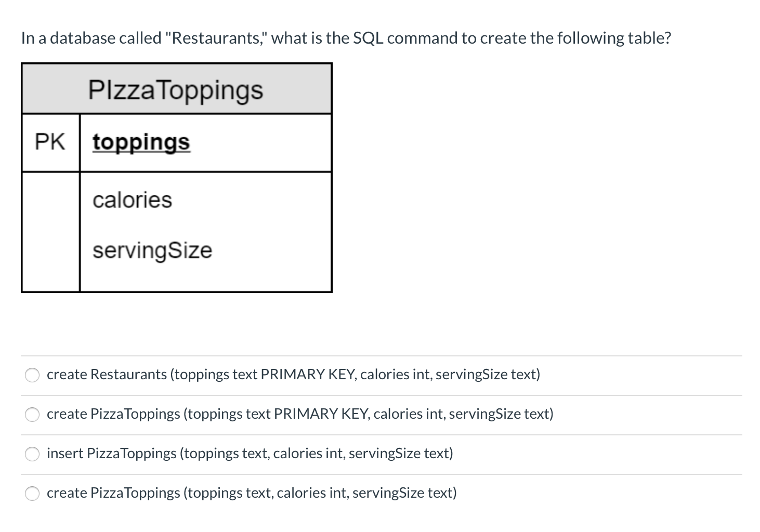Viewport: 760px width, 532px height.
Task: Click the final answer's text label
Action: pyautogui.click(x=252, y=494)
